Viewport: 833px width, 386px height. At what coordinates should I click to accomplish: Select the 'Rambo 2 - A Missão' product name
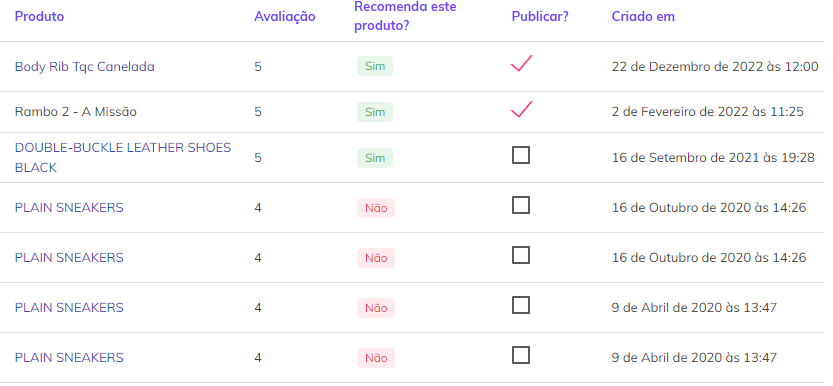(x=75, y=112)
